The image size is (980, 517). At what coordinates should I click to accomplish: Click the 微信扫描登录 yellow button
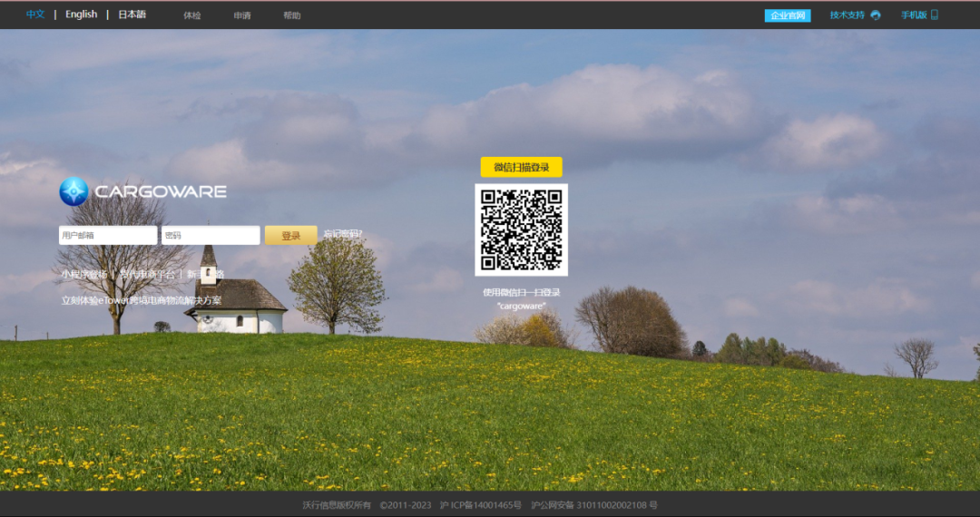point(521,167)
